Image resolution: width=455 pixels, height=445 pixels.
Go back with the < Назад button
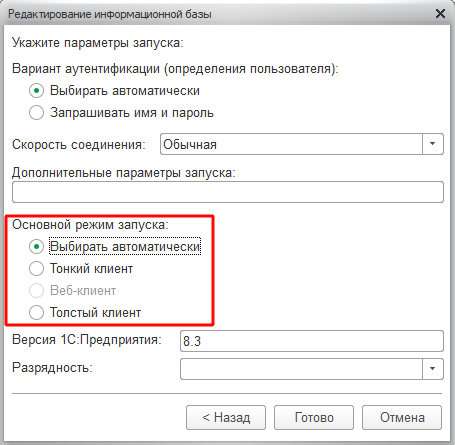pyautogui.click(x=226, y=417)
